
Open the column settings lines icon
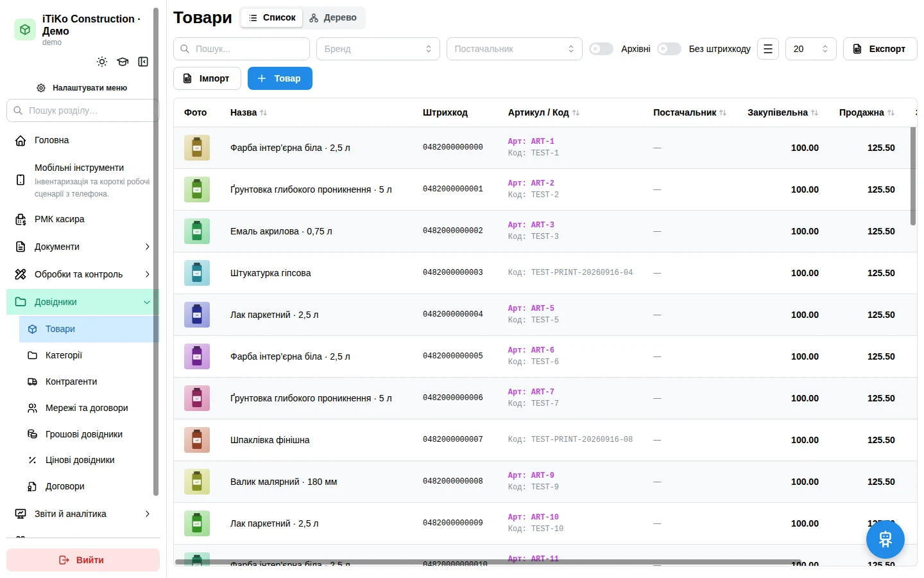point(768,49)
